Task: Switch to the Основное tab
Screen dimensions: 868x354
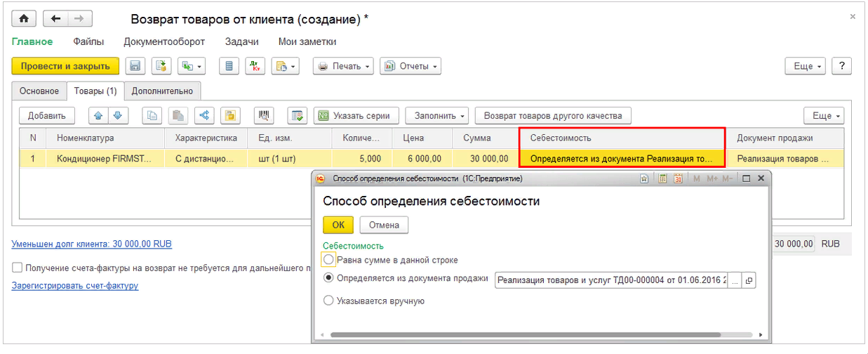Action: point(39,91)
